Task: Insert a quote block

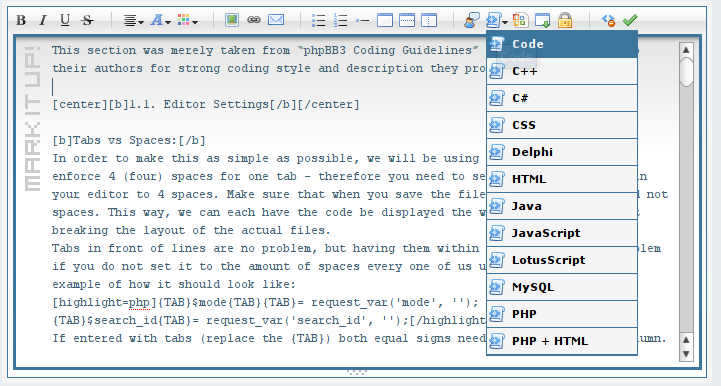Action: 471,20
